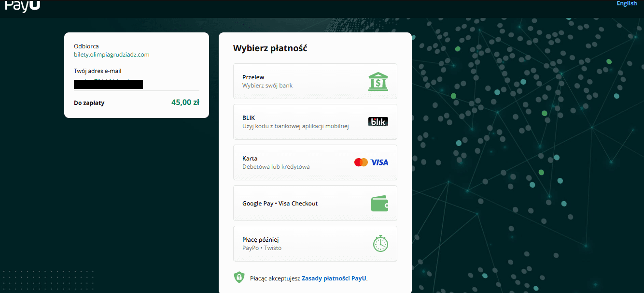Click the VISA logo
This screenshot has width=644, height=293.
pos(379,162)
